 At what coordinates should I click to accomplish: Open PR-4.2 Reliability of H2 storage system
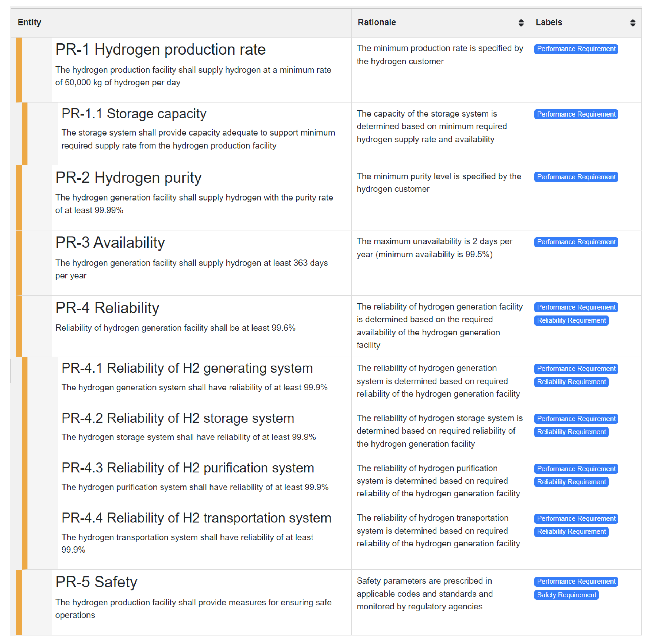[x=178, y=418]
